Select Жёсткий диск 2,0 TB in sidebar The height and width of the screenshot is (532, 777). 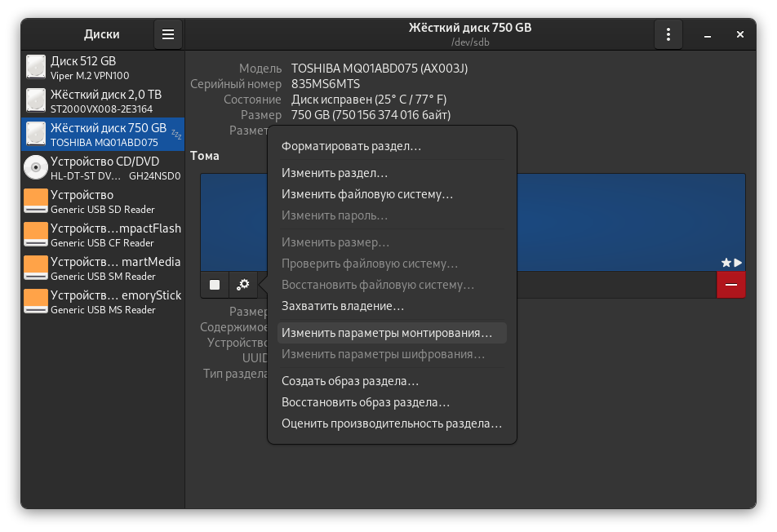(x=103, y=100)
